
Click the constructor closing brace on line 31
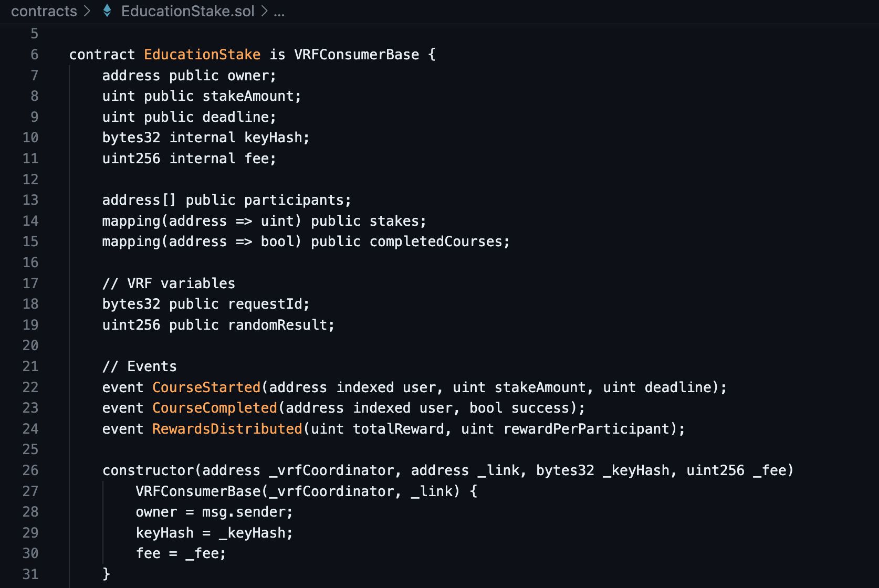point(106,574)
